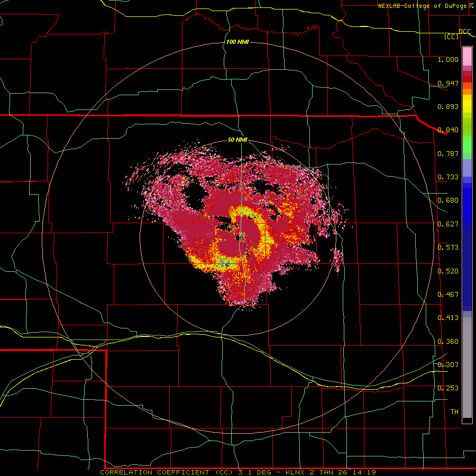Click the DCC product label

464,31
